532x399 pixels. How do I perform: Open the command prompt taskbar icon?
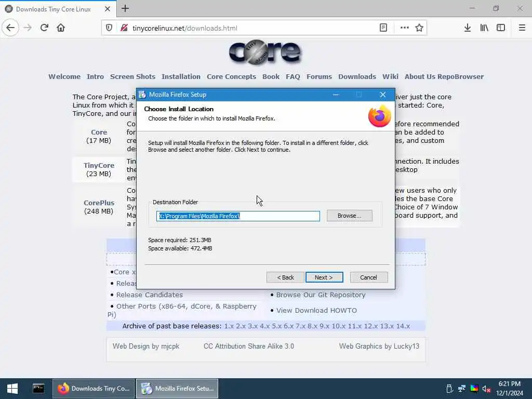(38, 389)
